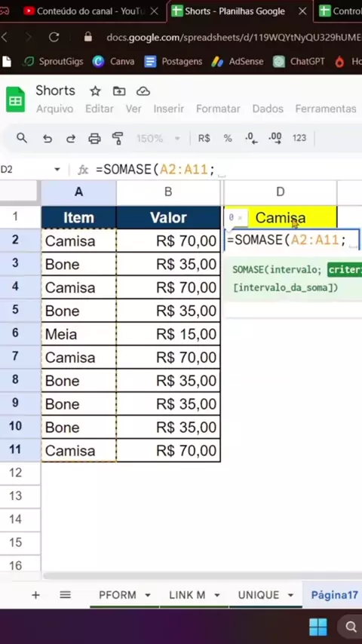Click the search menus magnifier icon
This screenshot has width=362, height=644.
[x=22, y=138]
